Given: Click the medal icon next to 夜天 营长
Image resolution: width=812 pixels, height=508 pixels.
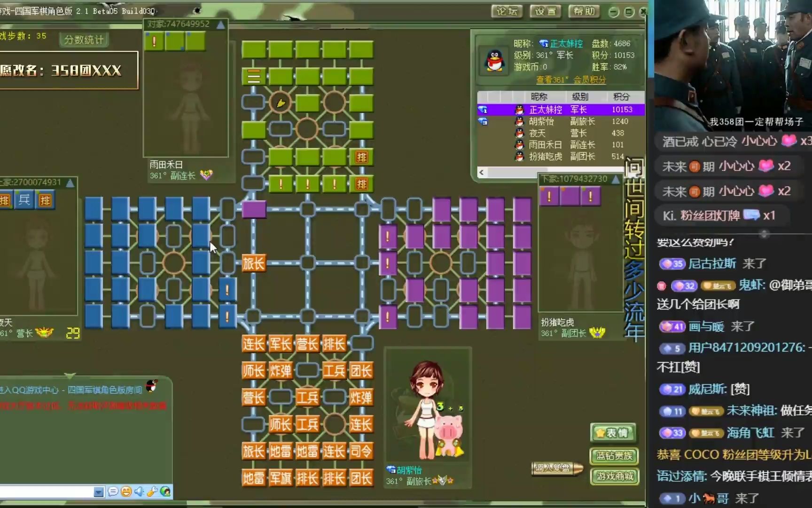Looking at the screenshot, I should tap(44, 333).
